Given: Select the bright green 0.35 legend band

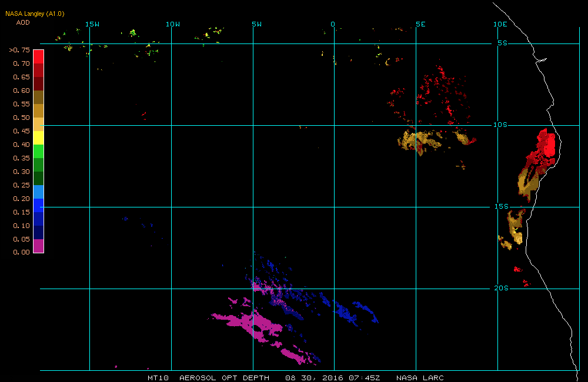Looking at the screenshot, I should point(39,151).
